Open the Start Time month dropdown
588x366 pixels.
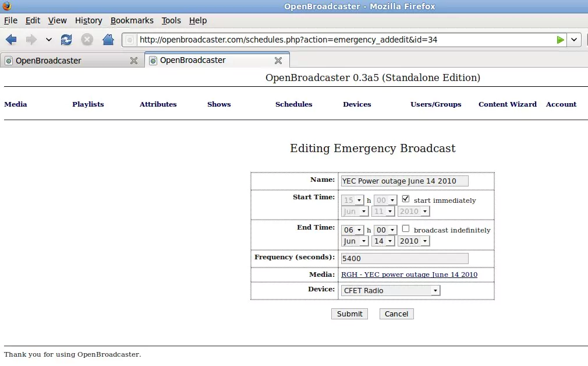tap(355, 212)
